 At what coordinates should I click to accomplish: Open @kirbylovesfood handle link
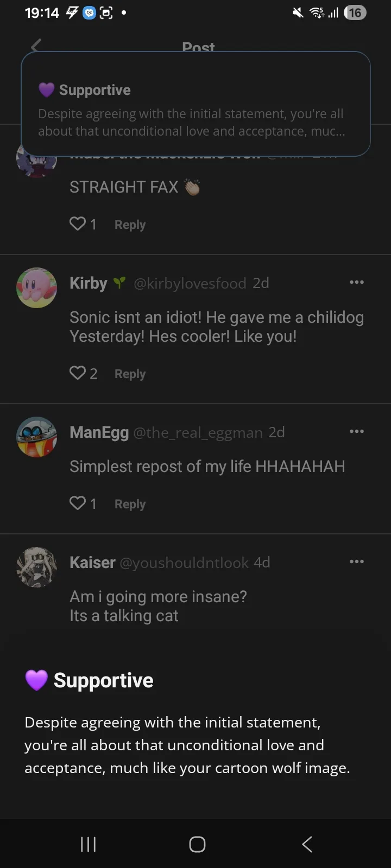click(190, 283)
